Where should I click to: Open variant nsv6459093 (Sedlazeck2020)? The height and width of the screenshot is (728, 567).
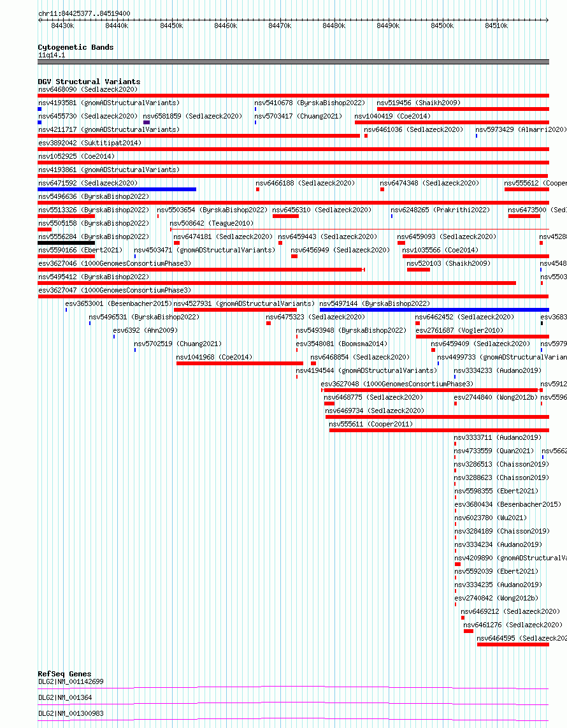coord(447,237)
